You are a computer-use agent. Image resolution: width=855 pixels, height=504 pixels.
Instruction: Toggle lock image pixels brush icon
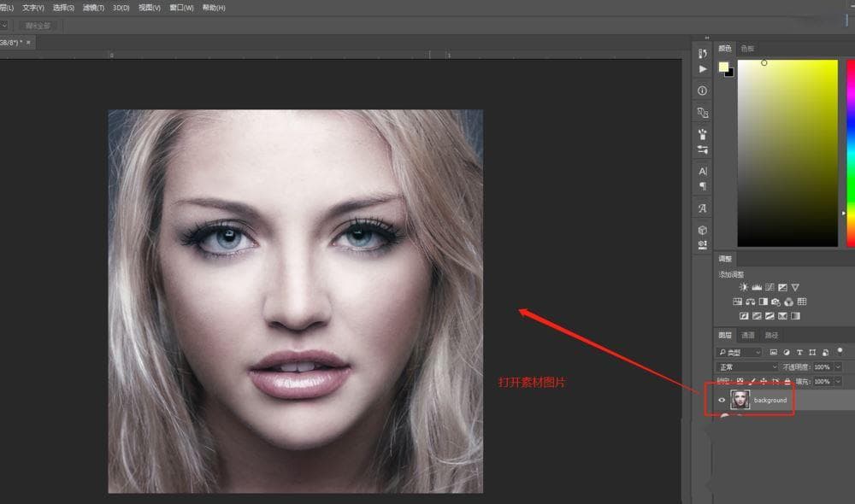click(x=752, y=381)
